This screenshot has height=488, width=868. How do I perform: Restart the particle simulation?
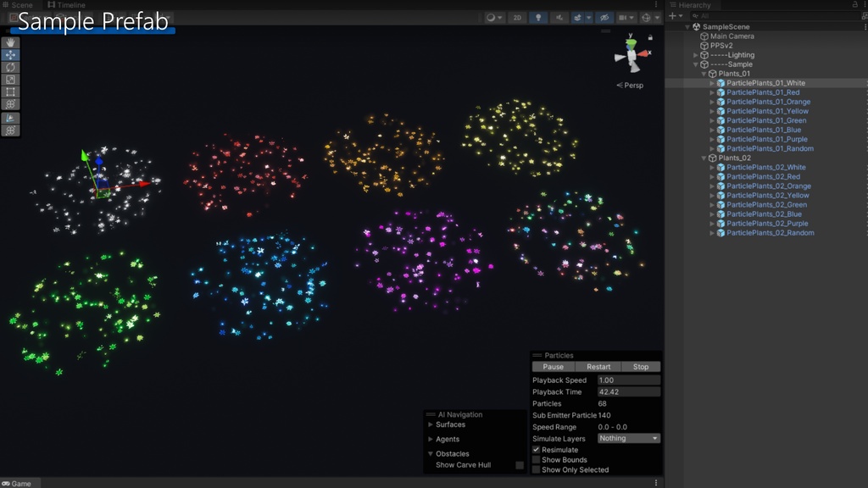click(x=598, y=367)
